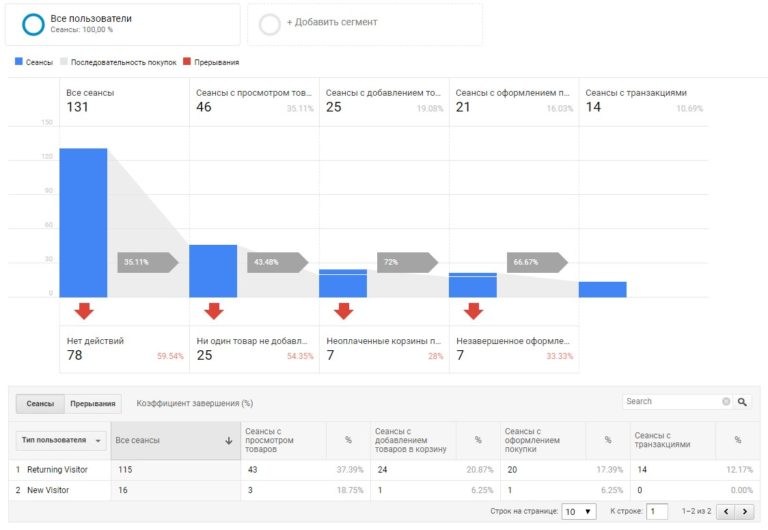Click the search magnifier icon above the table
Viewport: 768px width, 530px height.
click(x=742, y=402)
